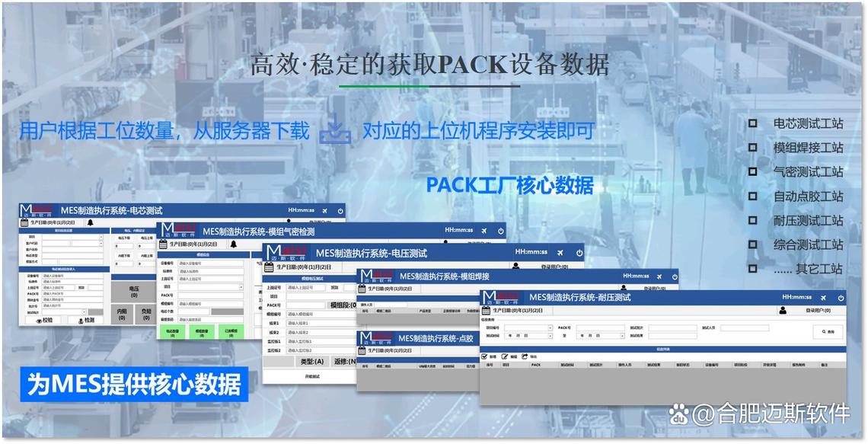This screenshot has width=868, height=444.
Task: Click the power icon in 电压测试 window
Action: [x=579, y=253]
